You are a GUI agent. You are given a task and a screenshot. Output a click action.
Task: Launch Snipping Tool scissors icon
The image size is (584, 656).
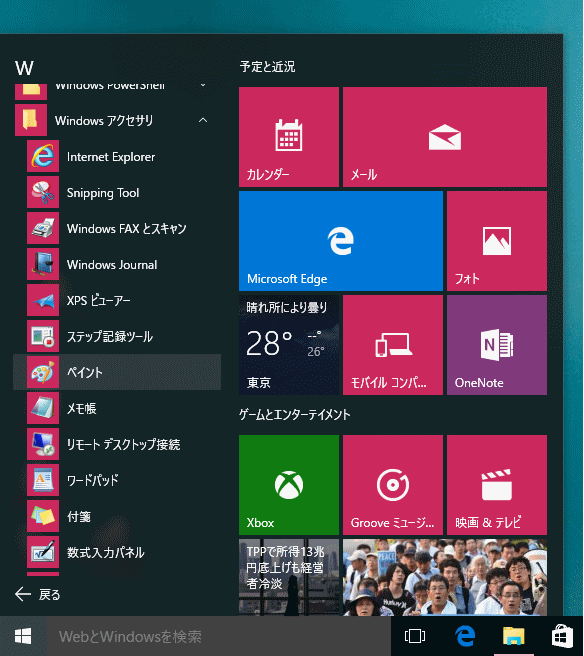pyautogui.click(x=43, y=192)
